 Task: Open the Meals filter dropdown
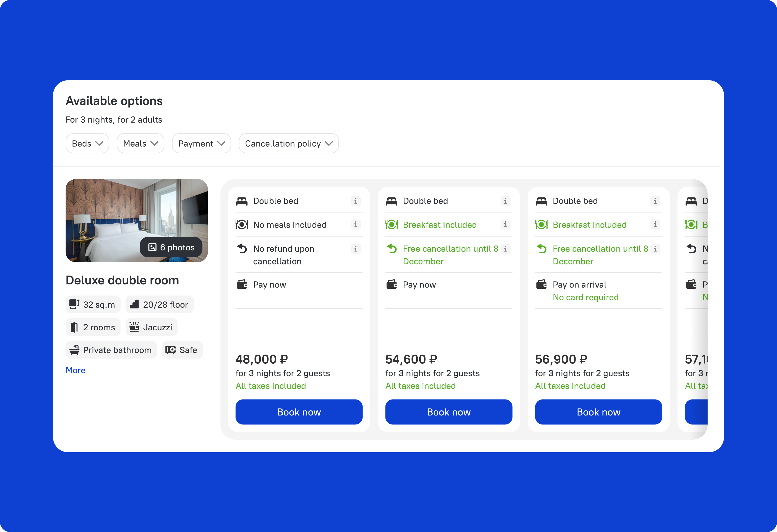click(x=140, y=143)
